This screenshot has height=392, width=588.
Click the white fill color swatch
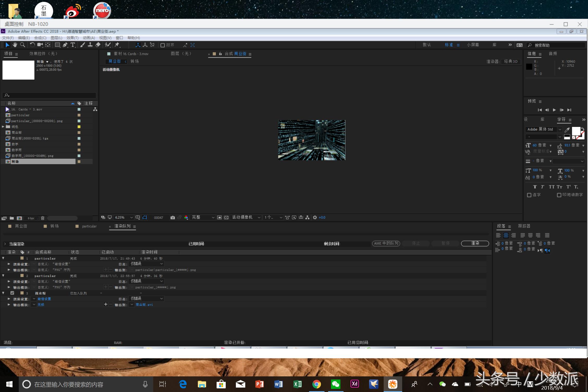tap(575, 131)
